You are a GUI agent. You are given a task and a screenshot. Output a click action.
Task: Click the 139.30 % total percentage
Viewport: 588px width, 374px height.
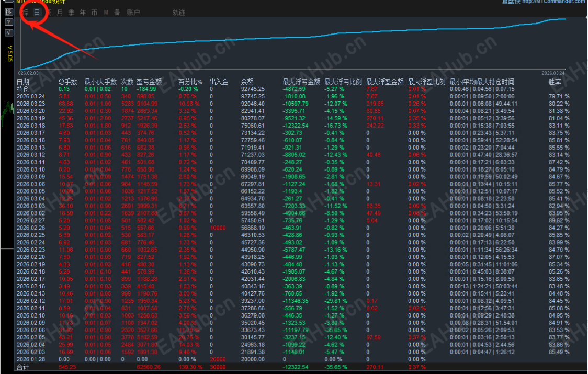(x=190, y=367)
